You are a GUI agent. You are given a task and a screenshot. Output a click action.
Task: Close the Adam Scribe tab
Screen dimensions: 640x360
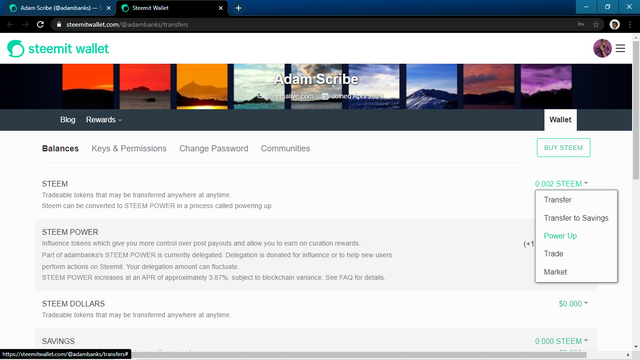[x=109, y=8]
